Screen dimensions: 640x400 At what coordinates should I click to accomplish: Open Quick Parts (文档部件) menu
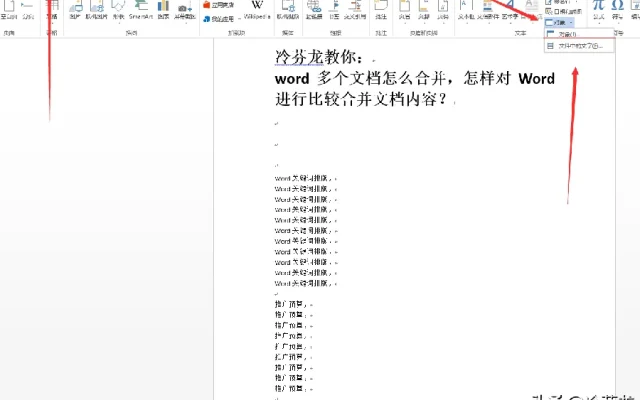[488, 10]
